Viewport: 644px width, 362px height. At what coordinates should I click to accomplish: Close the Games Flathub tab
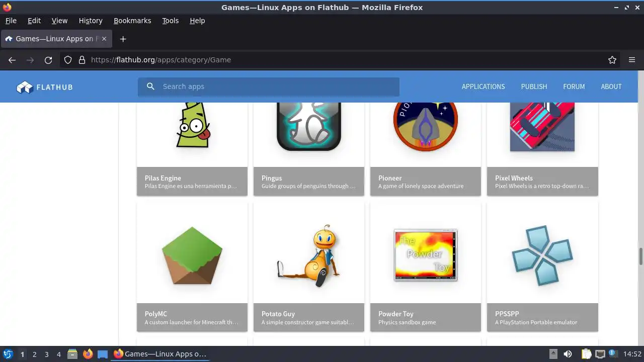tap(104, 39)
